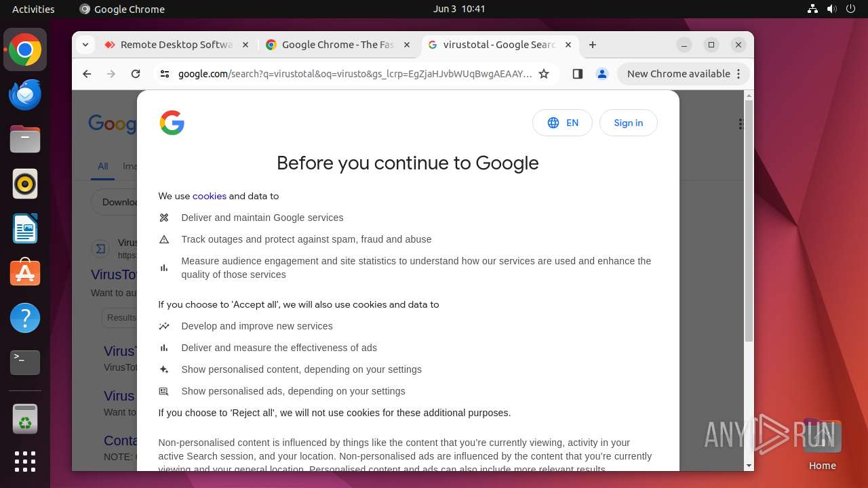This screenshot has width=868, height=488.
Task: Open the Help icon in dock
Action: click(25, 318)
